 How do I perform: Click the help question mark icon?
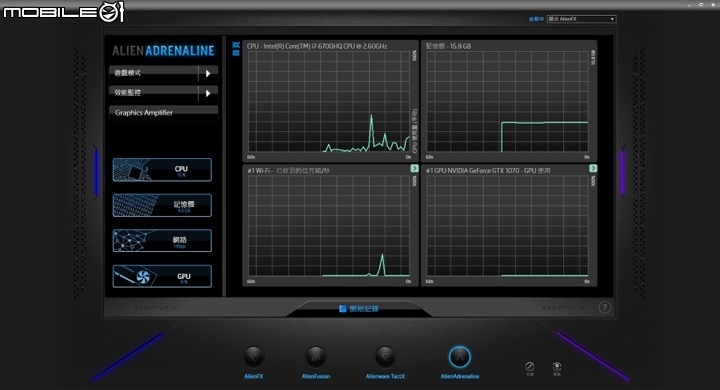(x=605, y=307)
